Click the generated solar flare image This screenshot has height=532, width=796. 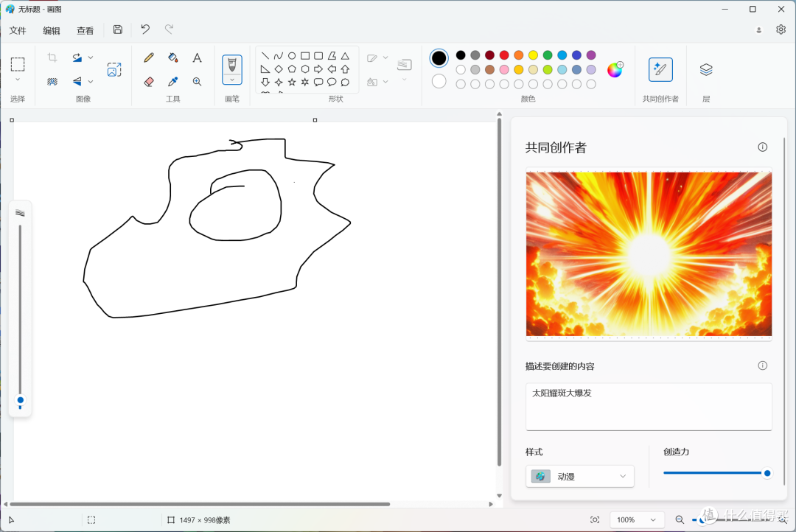tap(649, 253)
